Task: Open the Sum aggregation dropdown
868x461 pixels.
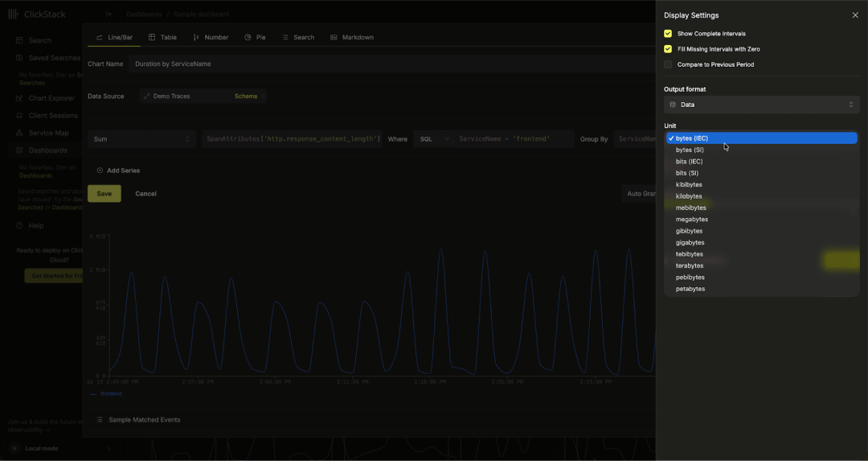Action: click(141, 140)
